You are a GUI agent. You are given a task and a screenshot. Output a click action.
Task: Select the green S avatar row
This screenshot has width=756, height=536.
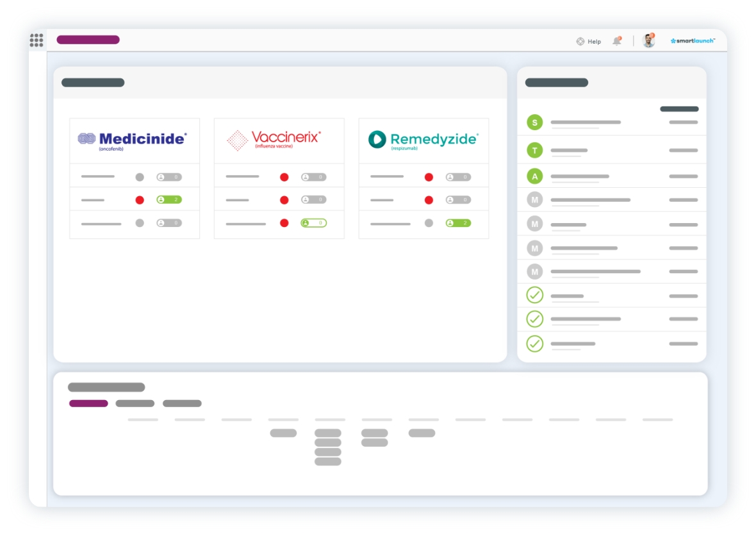coord(612,123)
